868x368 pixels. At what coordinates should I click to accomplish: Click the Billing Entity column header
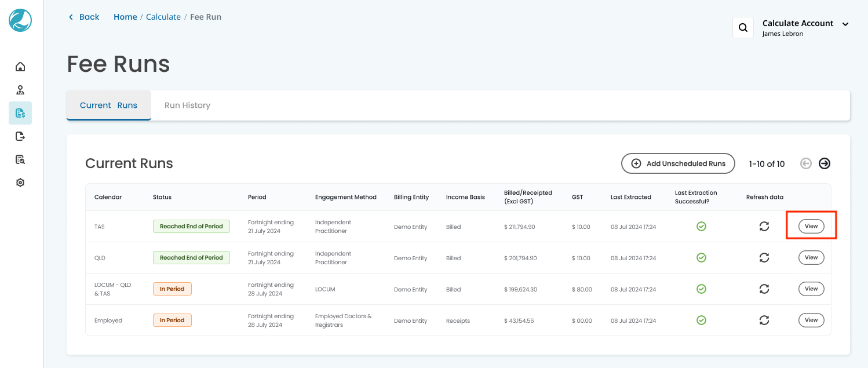411,197
